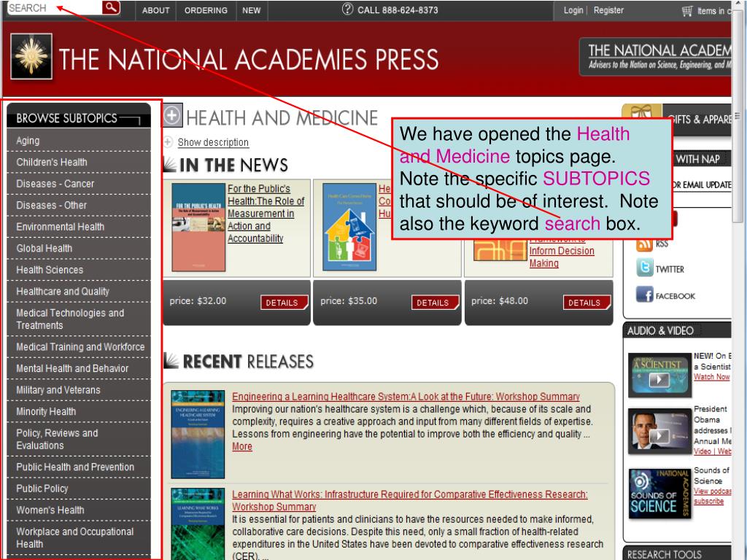Select Mental Health and Behavior subtopic
747x560 pixels.
pos(79,368)
